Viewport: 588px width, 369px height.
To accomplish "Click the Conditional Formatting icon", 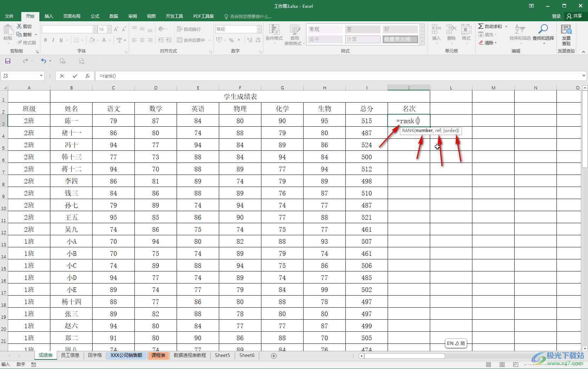I will (x=274, y=29).
